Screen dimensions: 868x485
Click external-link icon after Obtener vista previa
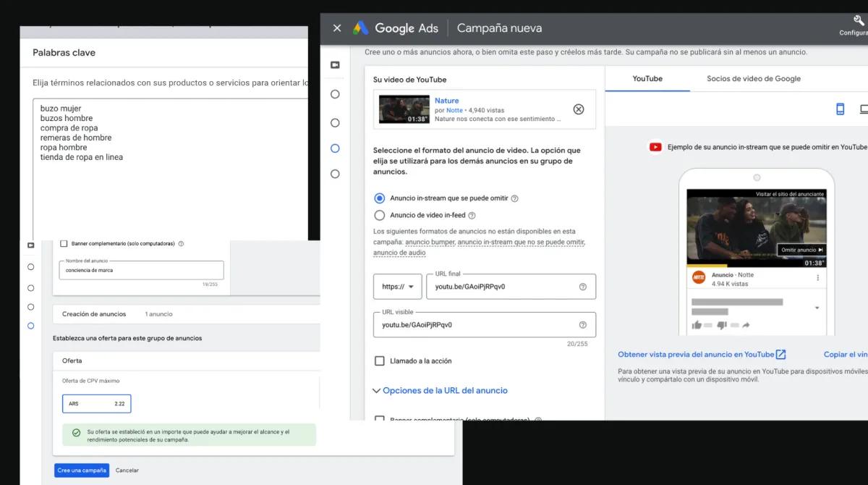(x=780, y=355)
